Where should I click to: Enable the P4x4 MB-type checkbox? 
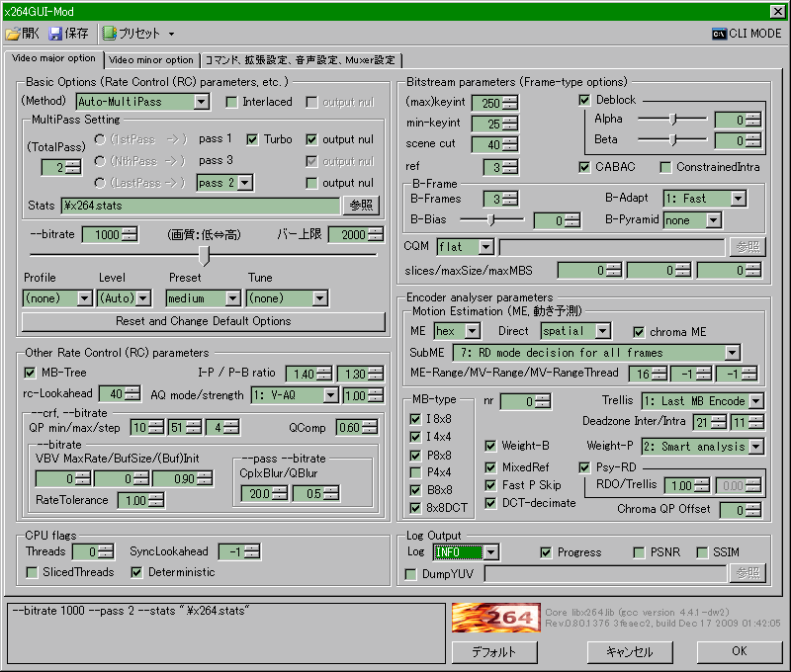coord(415,472)
